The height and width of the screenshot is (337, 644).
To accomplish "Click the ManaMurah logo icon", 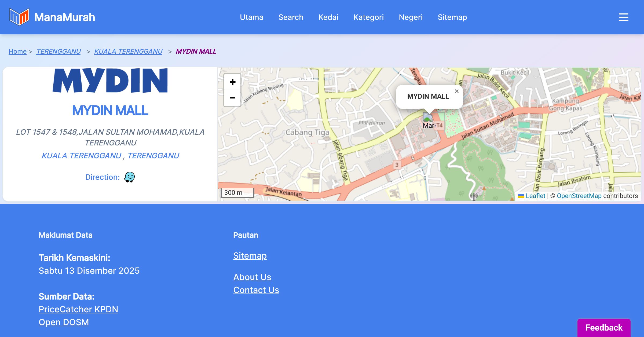I will tap(19, 17).
